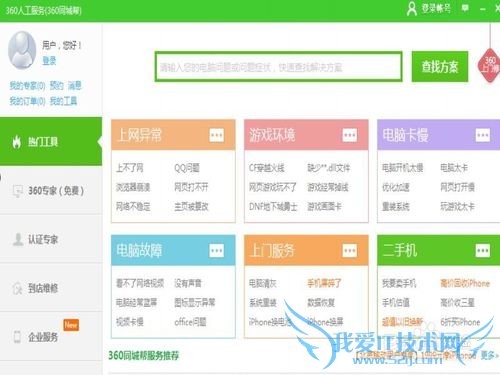Open more options on 电脑故障 card
Viewport: 500px width, 375px height.
click(217, 250)
